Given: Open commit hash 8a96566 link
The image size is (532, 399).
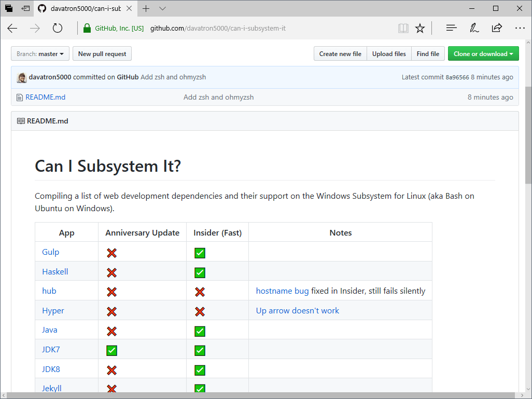Looking at the screenshot, I should coord(457,77).
